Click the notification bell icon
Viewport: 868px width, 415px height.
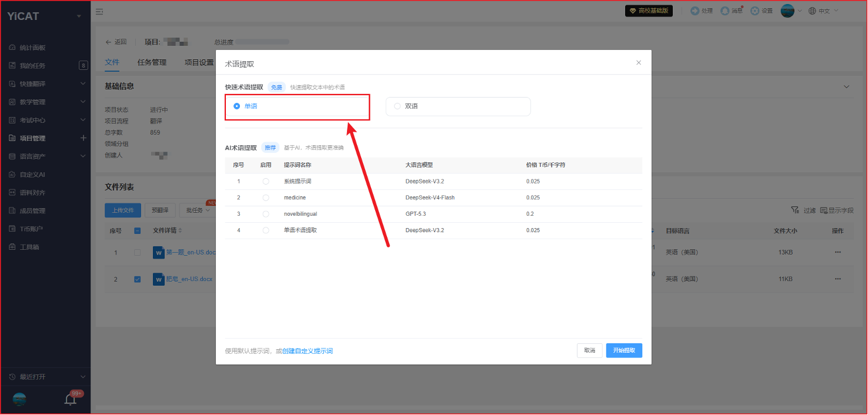coord(71,400)
